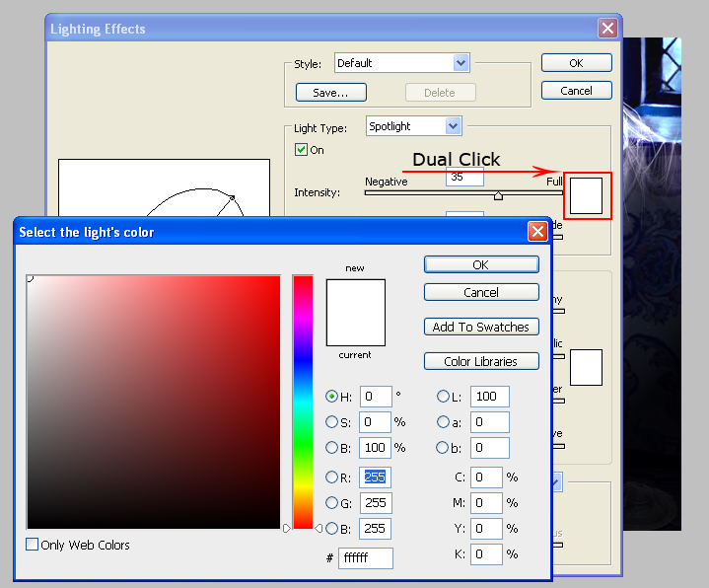Select the S saturation radio button
The height and width of the screenshot is (588, 709).
coord(332,422)
